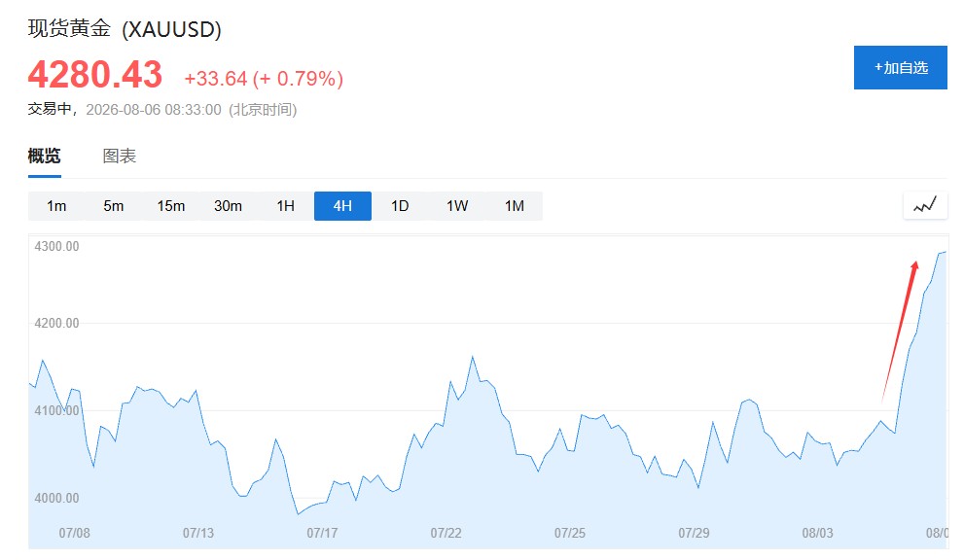Click the 08/03 date label on axis
The width and height of the screenshot is (964, 560).
click(817, 533)
